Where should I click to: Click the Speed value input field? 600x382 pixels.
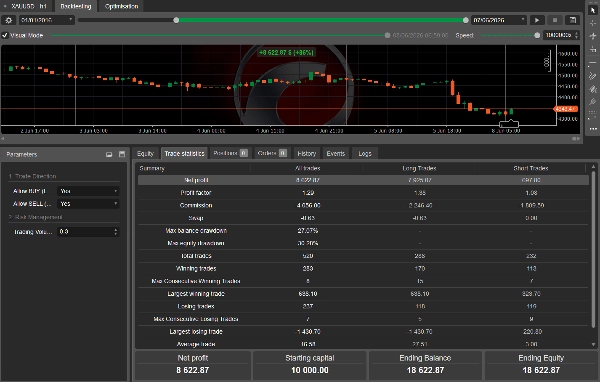[558, 35]
